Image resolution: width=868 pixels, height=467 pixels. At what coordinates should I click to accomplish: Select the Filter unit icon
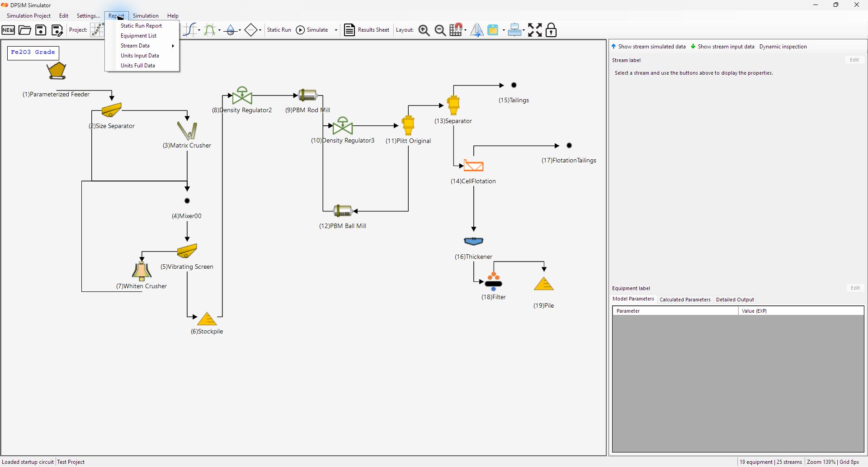(494, 281)
